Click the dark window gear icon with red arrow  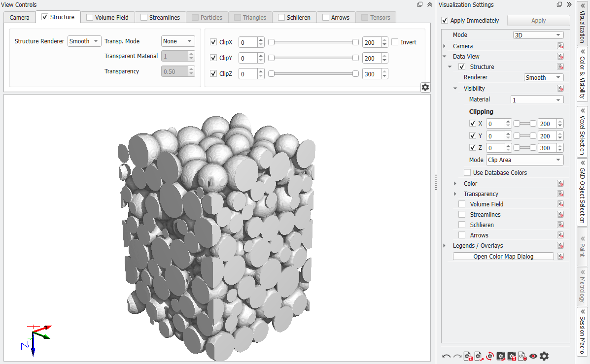500,356
